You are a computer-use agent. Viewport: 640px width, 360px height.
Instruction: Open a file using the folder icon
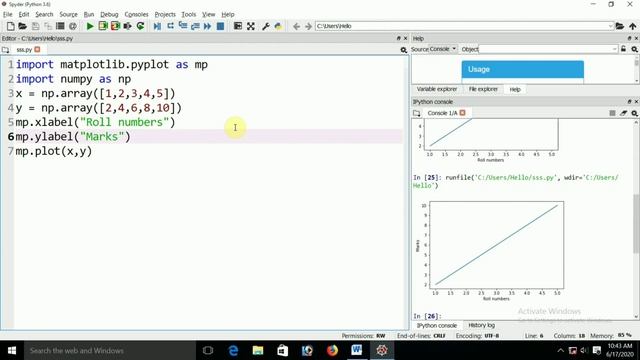click(22, 26)
